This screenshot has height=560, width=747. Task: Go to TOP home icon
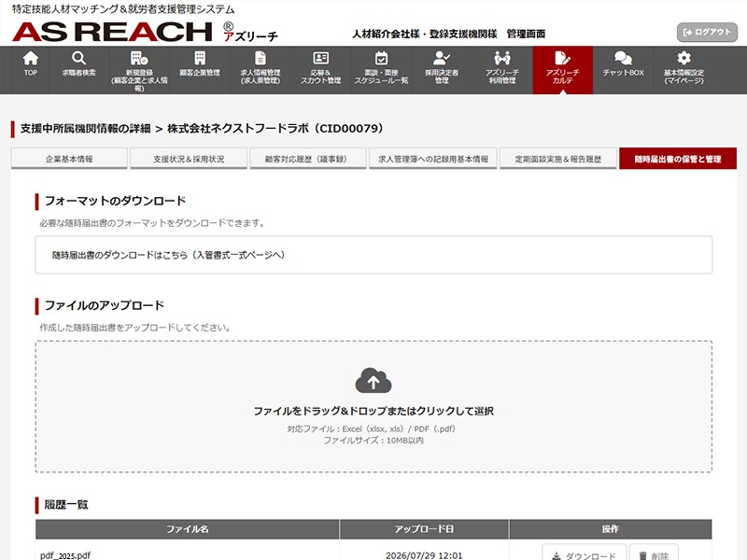point(31,58)
